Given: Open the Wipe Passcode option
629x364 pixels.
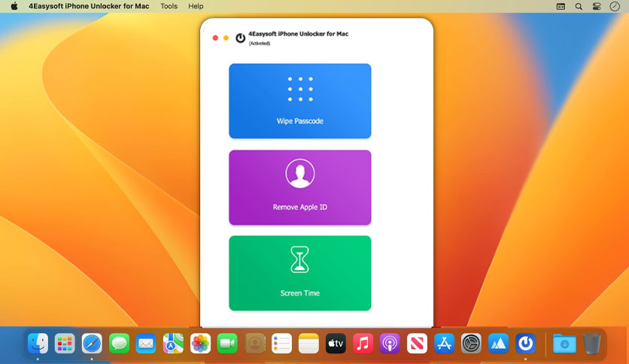Looking at the screenshot, I should click(x=299, y=101).
